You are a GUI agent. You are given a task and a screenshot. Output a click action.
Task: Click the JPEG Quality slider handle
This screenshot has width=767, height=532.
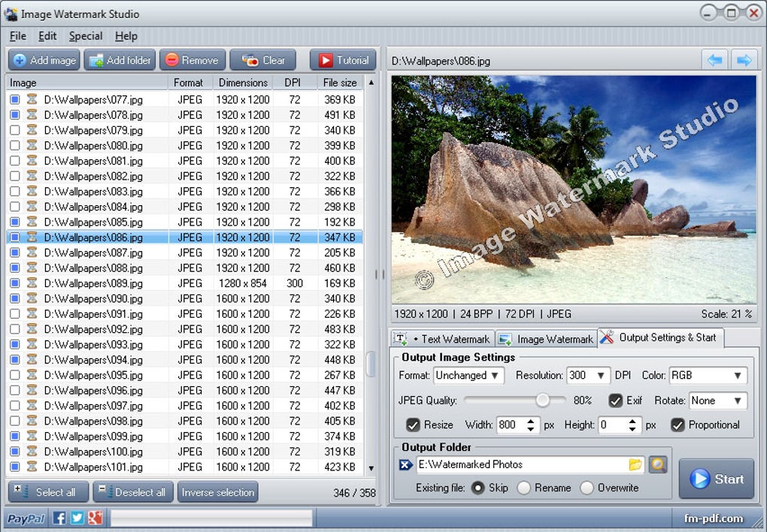pyautogui.click(x=542, y=401)
